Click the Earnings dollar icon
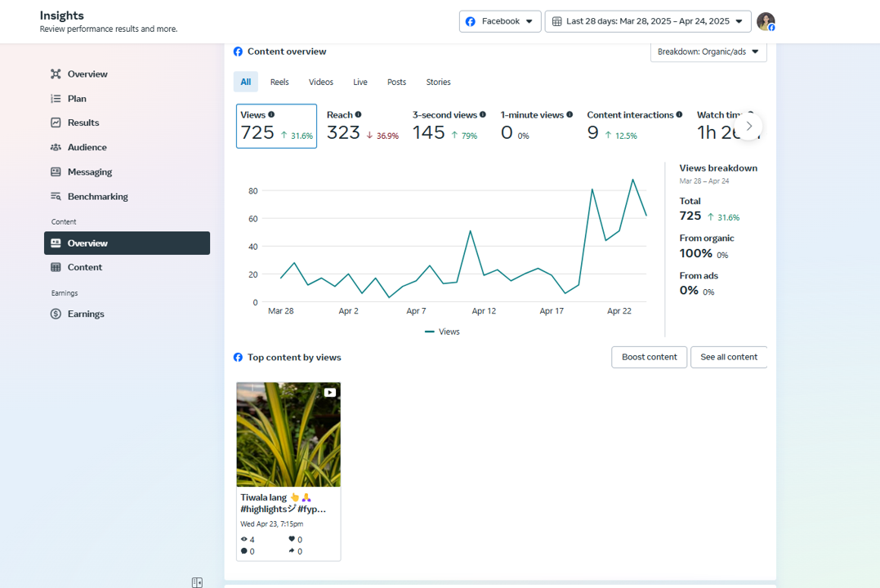The height and width of the screenshot is (588, 880). [x=56, y=314]
